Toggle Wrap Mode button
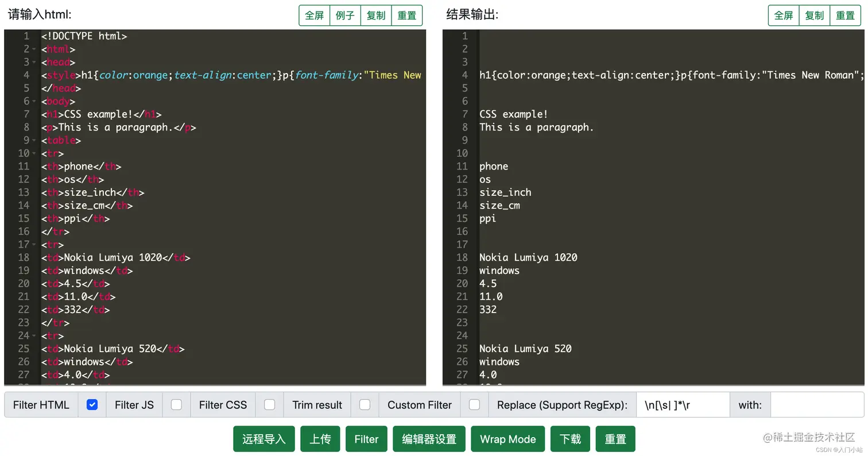The image size is (868, 456). 508,439
